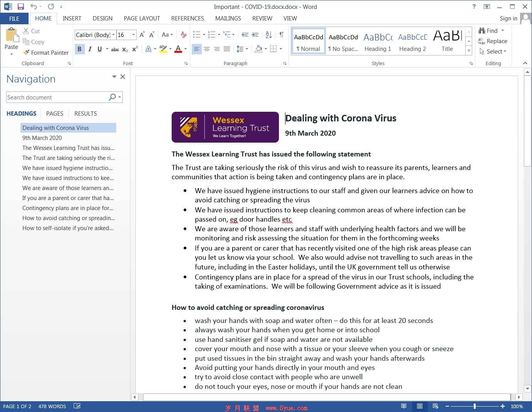Toggle show paragraph marks

click(x=282, y=35)
